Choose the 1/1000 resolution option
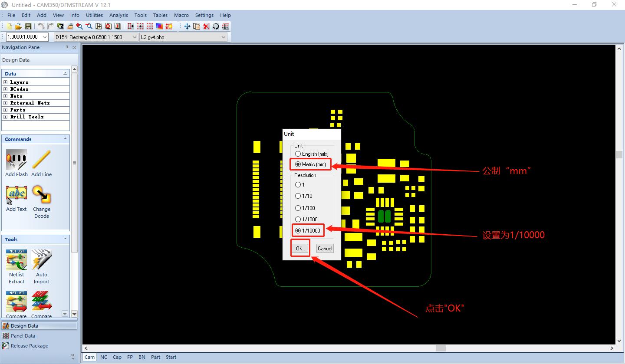Image resolution: width=625 pixels, height=364 pixels. pyautogui.click(x=298, y=220)
